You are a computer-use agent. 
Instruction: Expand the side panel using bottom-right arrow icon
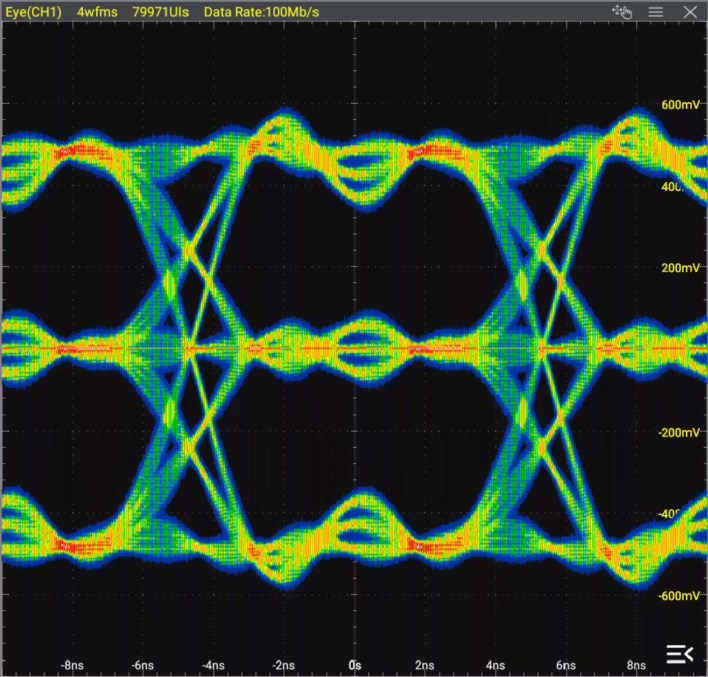680,654
